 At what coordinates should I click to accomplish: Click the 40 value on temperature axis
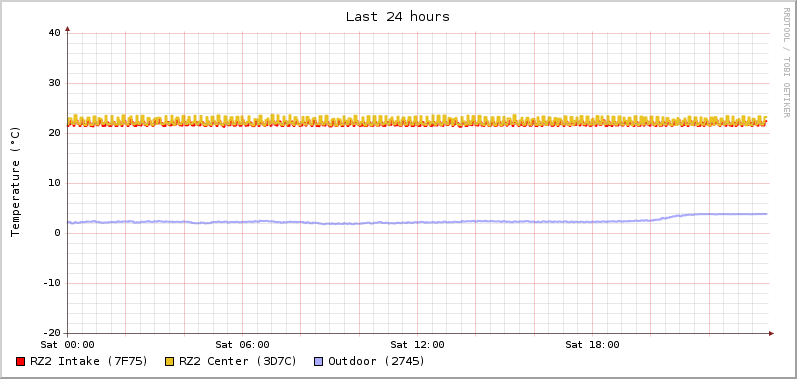54,33
